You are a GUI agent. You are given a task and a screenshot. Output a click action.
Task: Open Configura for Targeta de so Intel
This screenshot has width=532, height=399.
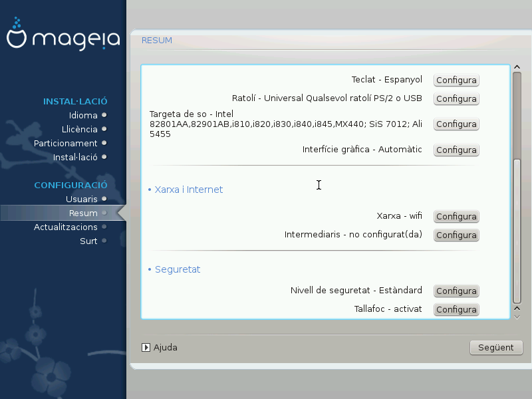pos(456,124)
